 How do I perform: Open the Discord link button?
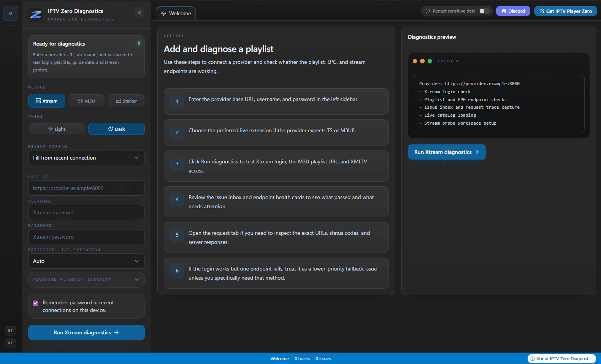[513, 11]
